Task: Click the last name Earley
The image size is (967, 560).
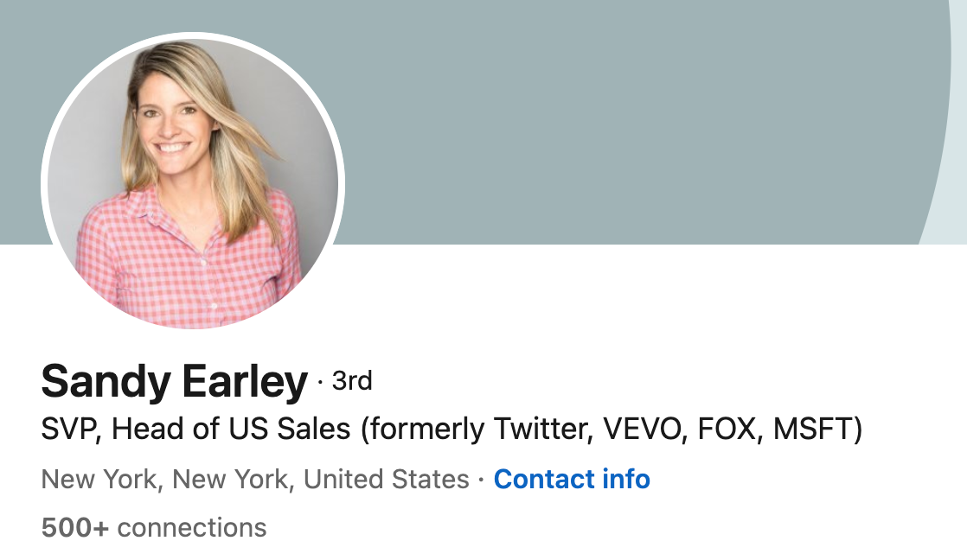Action: pyautogui.click(x=244, y=382)
